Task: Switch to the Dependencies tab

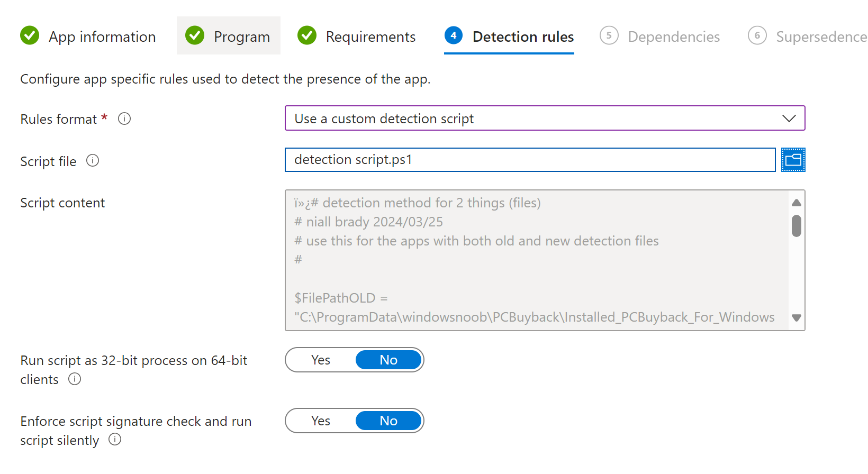Action: coord(660,36)
